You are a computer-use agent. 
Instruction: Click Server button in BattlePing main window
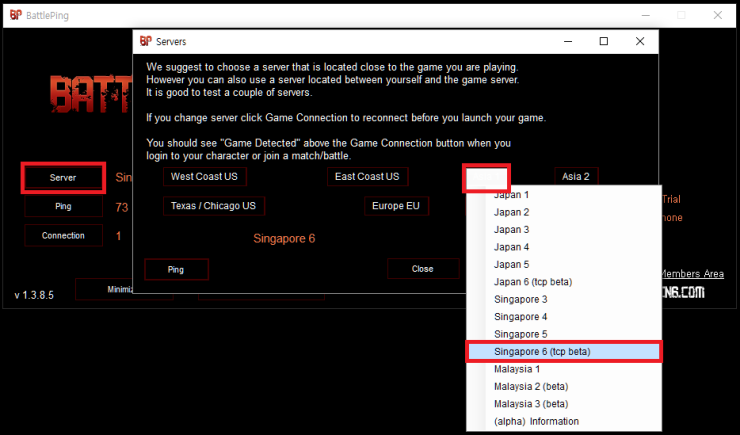[x=63, y=178]
